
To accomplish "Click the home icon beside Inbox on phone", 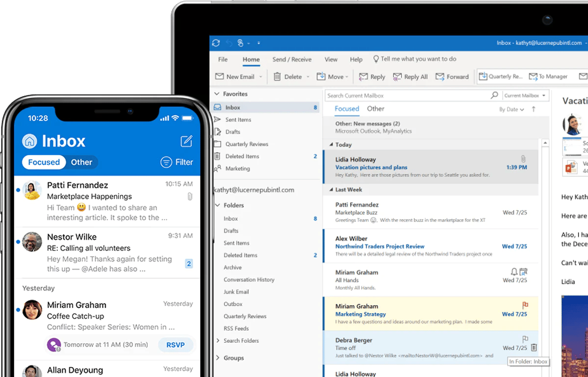I will tap(29, 141).
